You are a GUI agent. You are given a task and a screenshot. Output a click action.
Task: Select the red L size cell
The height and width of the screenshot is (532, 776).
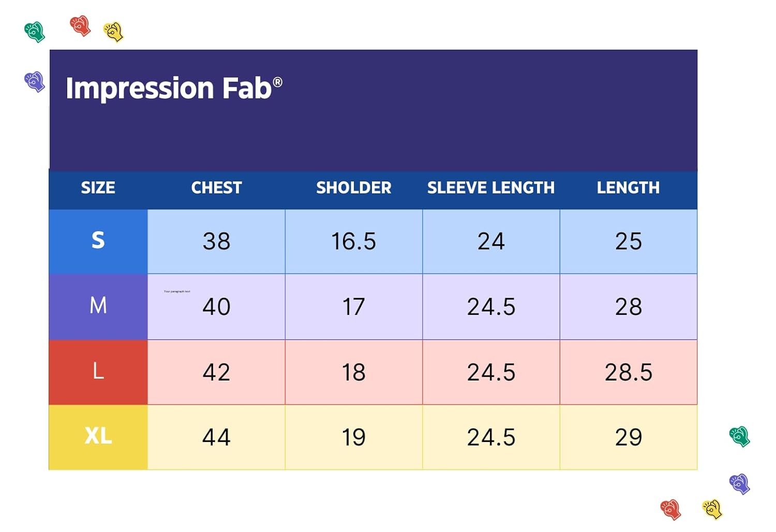(x=98, y=372)
